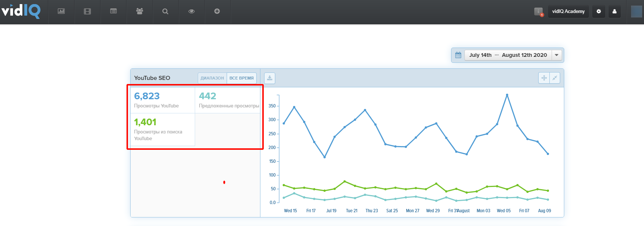Open the user profile icon

[614, 12]
